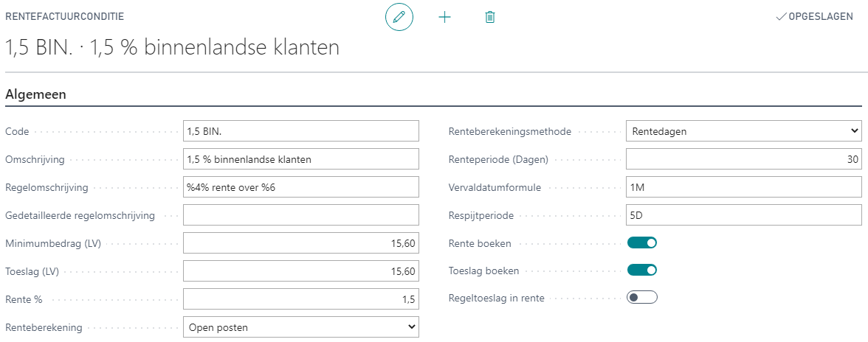Click the Code input field
This screenshot has width=868, height=342.
(300, 131)
